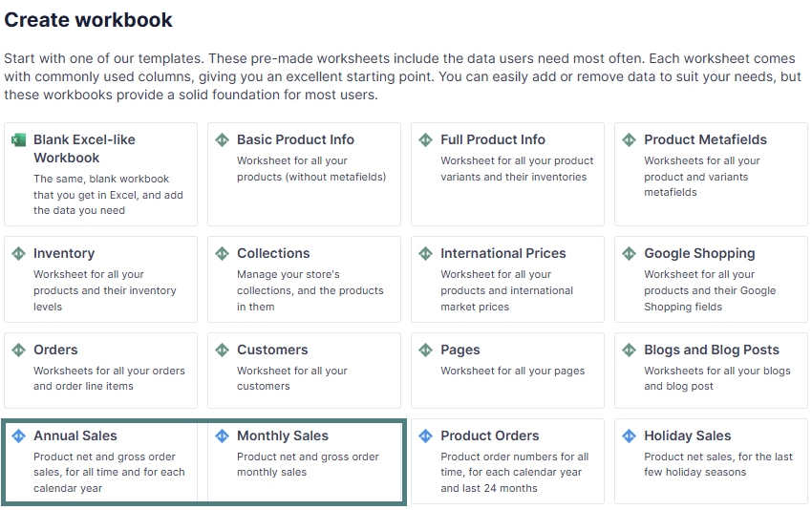The width and height of the screenshot is (812, 510).
Task: Click the blue icon beside Product Orders
Action: (426, 436)
